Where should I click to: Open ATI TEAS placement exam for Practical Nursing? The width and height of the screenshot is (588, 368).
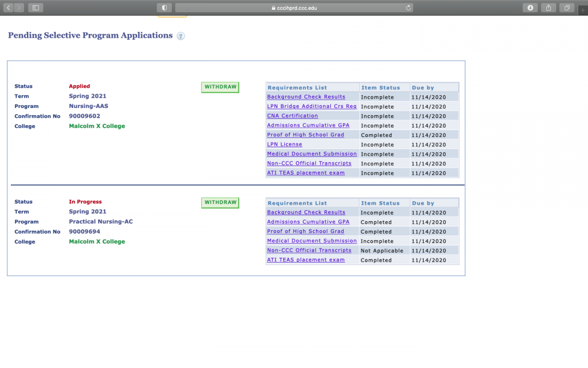coord(306,260)
